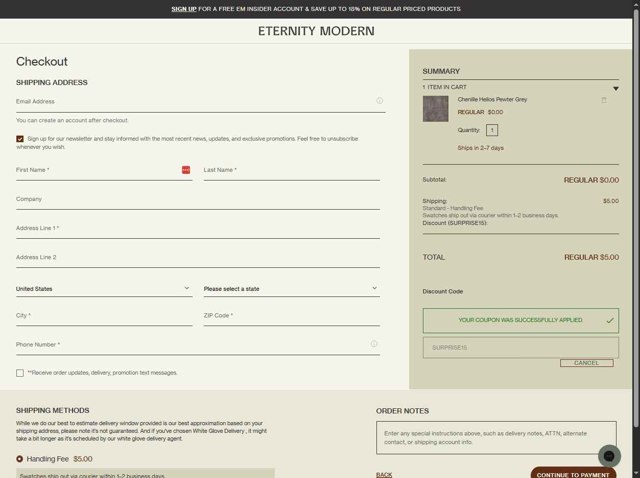This screenshot has height=478, width=640.
Task: Focus the Last Name field
Action: point(292,170)
